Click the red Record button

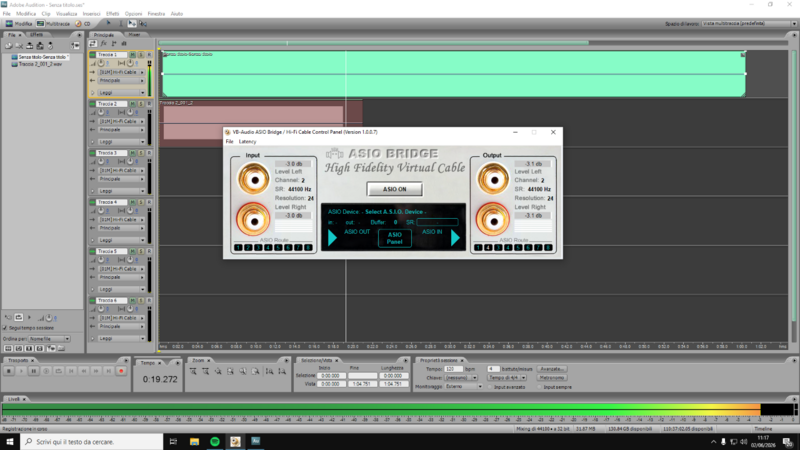coord(121,371)
